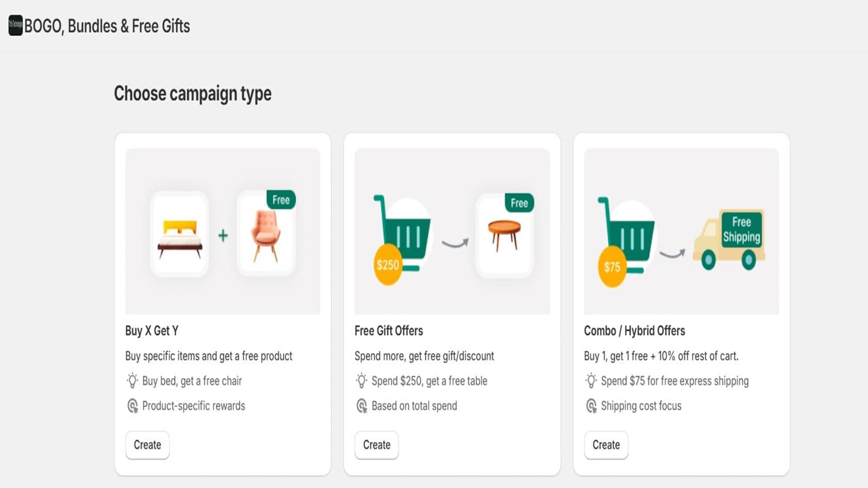Viewport: 868px width, 488px height.
Task: Click the lightbulb icon beside 'Buy bed, get a free chair'
Action: pos(132,381)
